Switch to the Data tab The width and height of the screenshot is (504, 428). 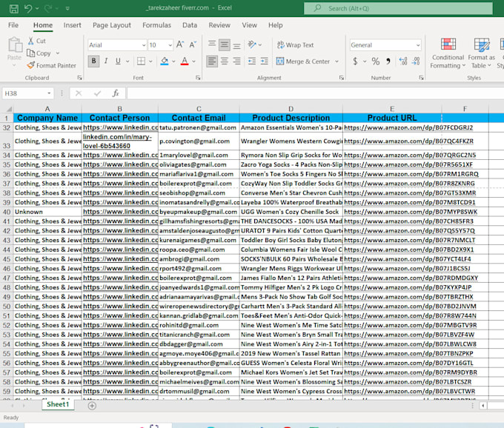pyautogui.click(x=190, y=25)
